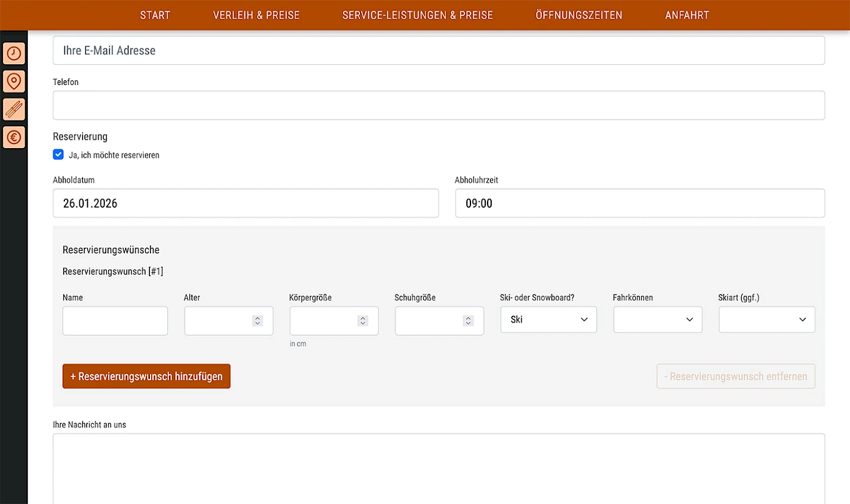Click the clock opening hours sidebar icon
The width and height of the screenshot is (850, 504).
14,54
